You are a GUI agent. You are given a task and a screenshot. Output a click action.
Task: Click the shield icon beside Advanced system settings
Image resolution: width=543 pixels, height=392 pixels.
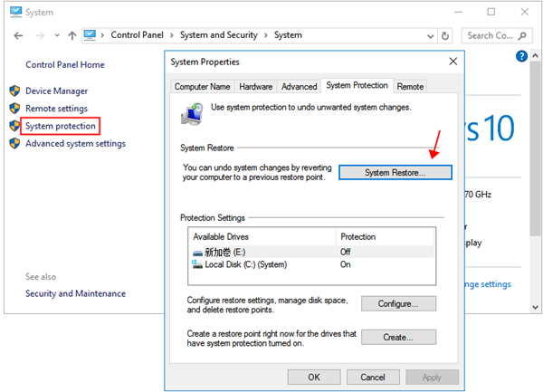[x=14, y=144]
